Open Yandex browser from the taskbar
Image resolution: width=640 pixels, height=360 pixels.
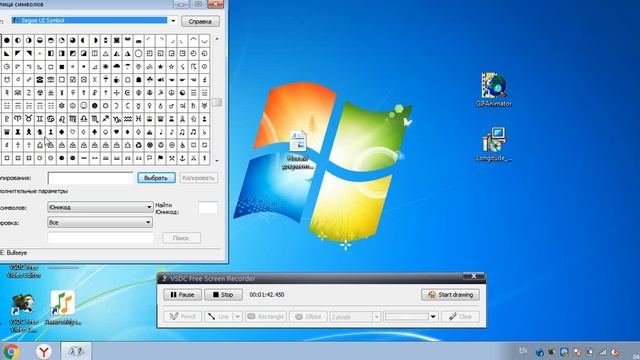pos(43,351)
